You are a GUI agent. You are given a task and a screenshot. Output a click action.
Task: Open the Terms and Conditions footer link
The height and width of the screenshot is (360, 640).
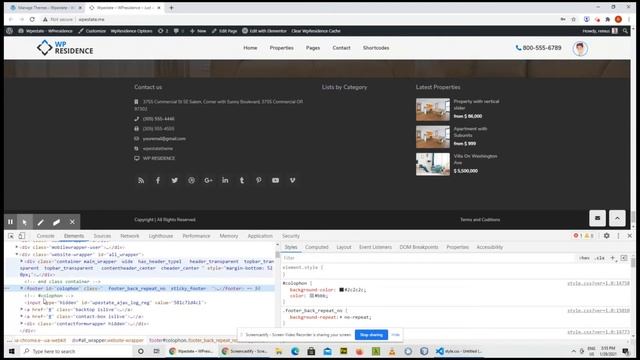coord(480,220)
